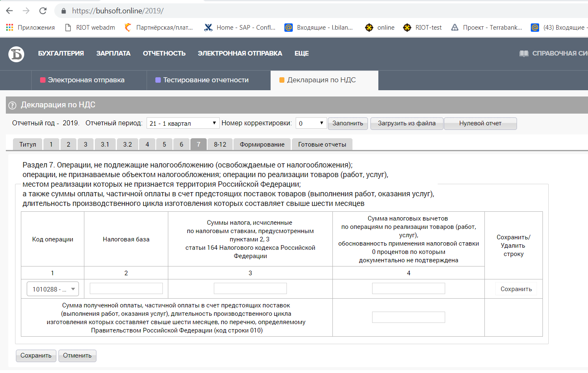The height and width of the screenshot is (373, 588).
Task: Open the RIOT webadm bookmark
Action: (90, 28)
